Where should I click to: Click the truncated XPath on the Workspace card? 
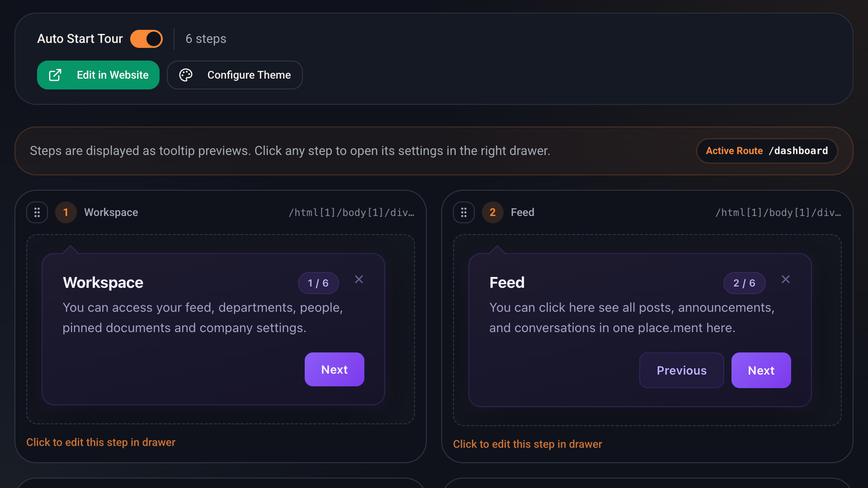[352, 212]
